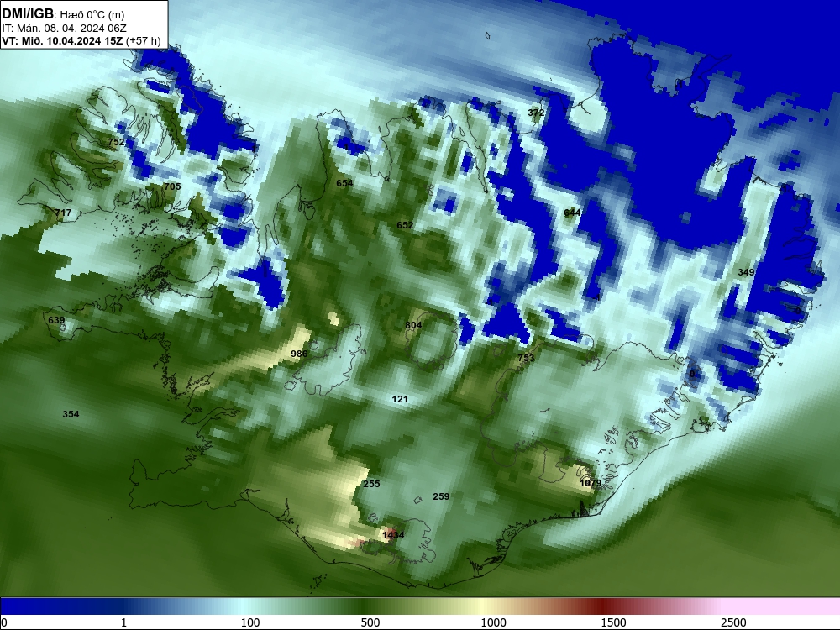The width and height of the screenshot is (840, 630).
Task: Click the 1000 tick label on color scale
Action: point(493,622)
